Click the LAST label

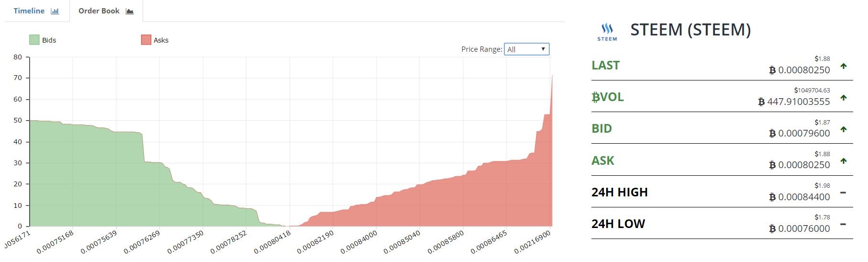(x=605, y=65)
